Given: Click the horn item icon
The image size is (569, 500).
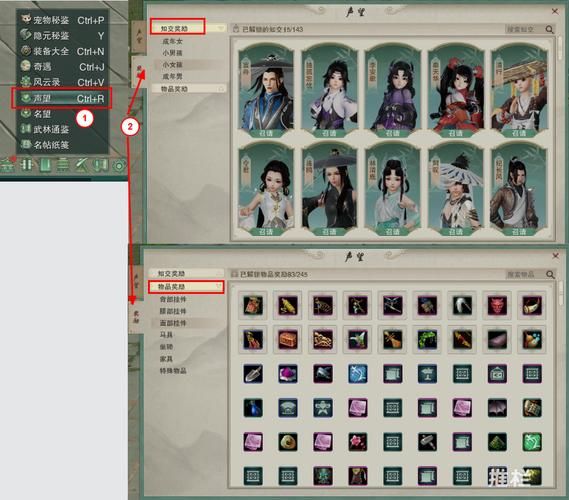Looking at the screenshot, I should pyautogui.click(x=532, y=305).
